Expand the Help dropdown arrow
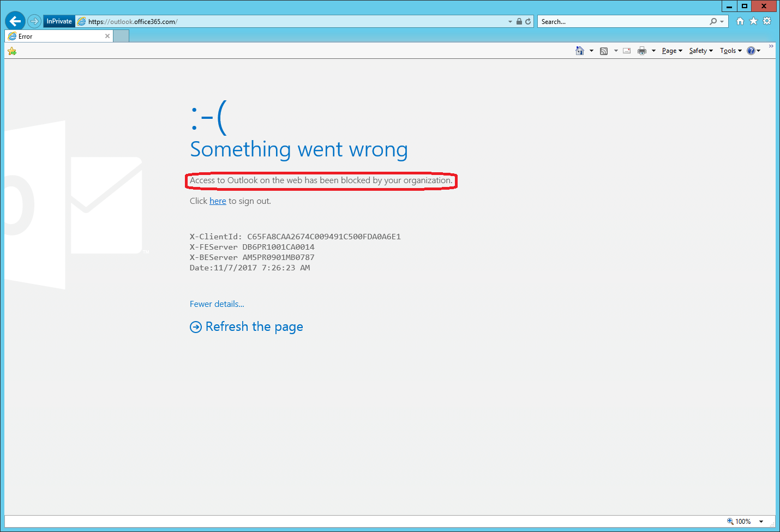The height and width of the screenshot is (532, 780). (x=759, y=51)
